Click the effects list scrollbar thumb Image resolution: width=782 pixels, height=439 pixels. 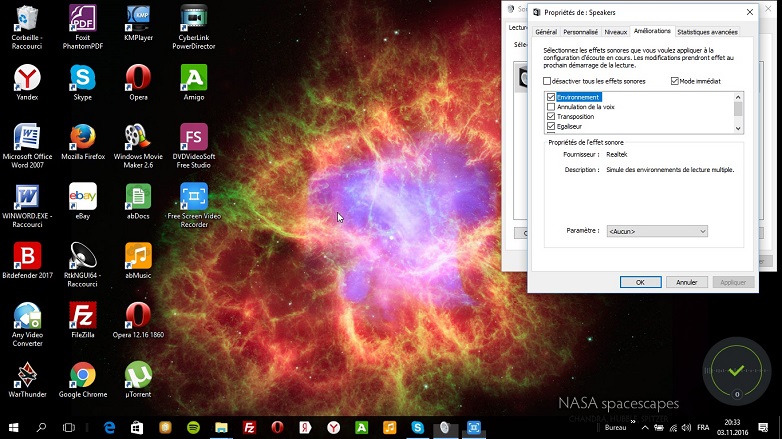point(738,109)
